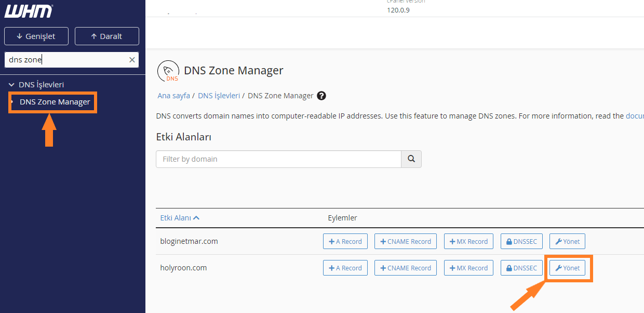Click the Filter by domain input field
This screenshot has width=644, height=313.
[279, 159]
